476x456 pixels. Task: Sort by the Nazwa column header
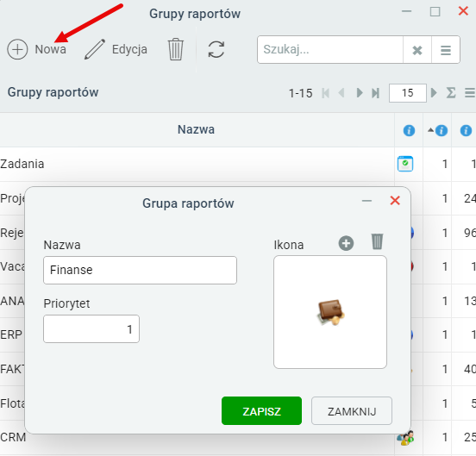point(196,129)
